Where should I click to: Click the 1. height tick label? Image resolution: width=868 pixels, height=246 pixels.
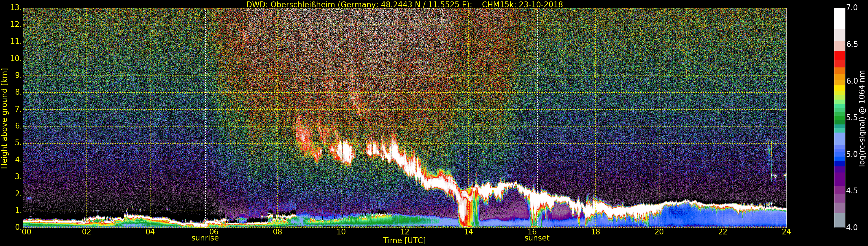pos(18,211)
